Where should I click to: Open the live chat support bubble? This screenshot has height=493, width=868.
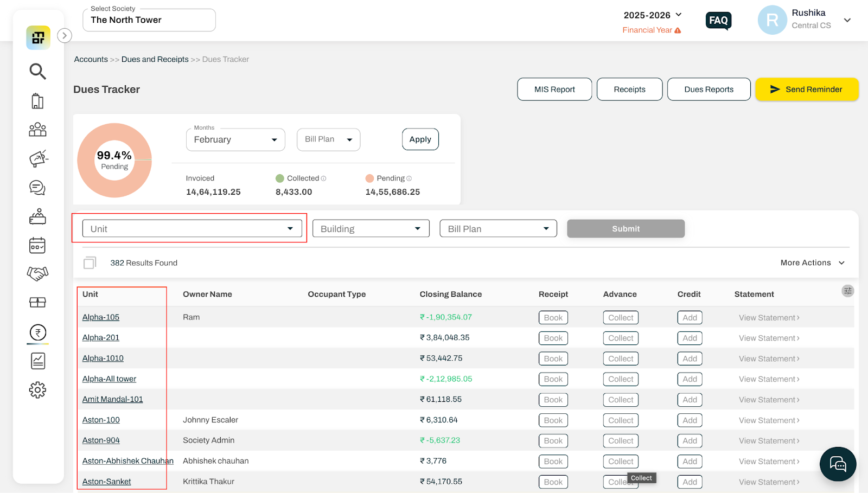(x=838, y=464)
